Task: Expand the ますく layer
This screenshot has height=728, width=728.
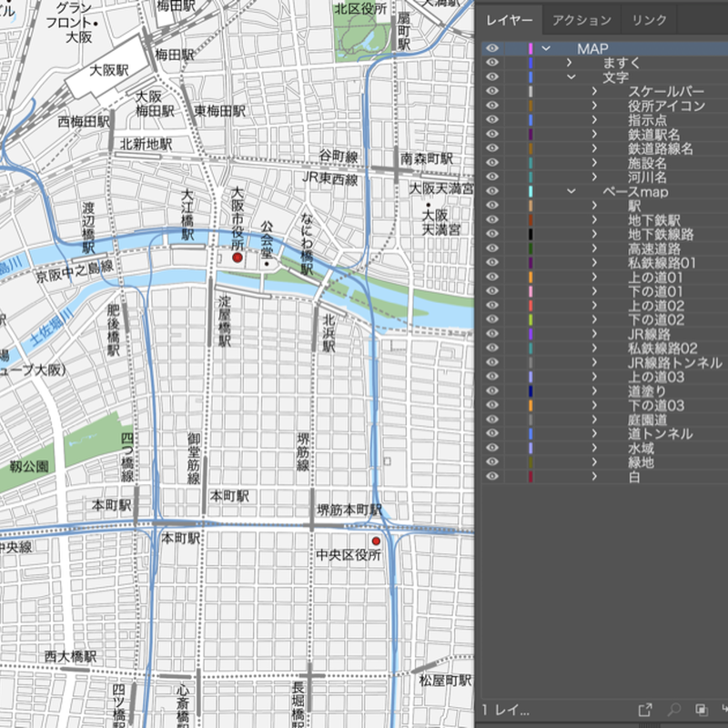Action: coord(570,63)
